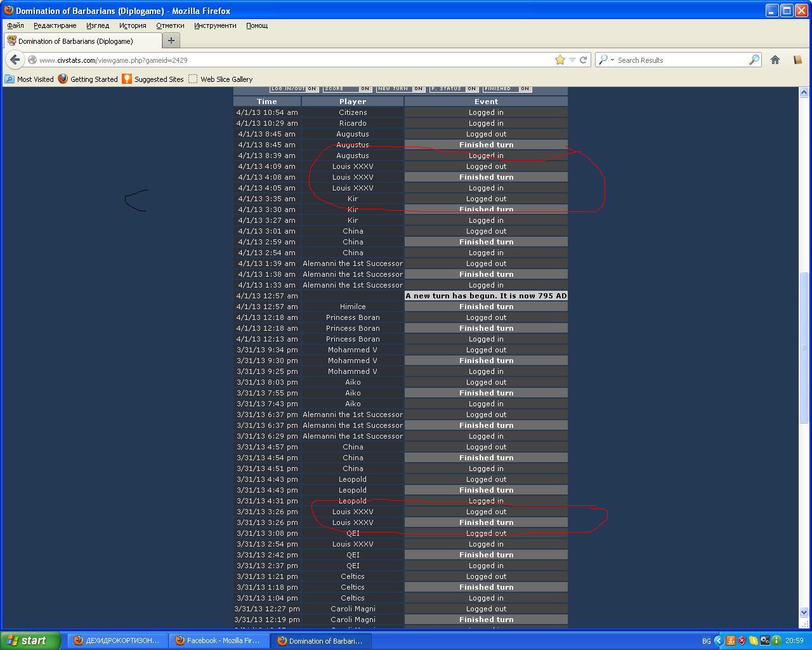The image size is (812, 650).
Task: Click the vertical page scrollbar thumb
Action: click(804, 347)
